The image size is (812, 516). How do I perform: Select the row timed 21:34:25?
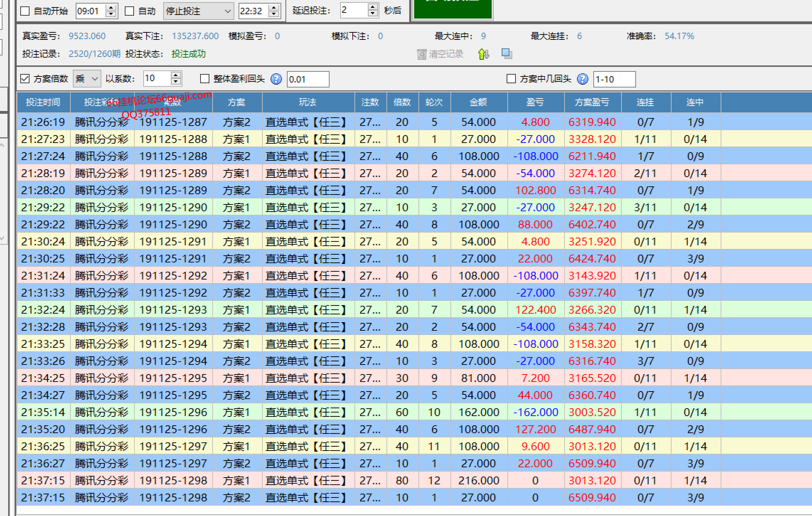[414, 378]
